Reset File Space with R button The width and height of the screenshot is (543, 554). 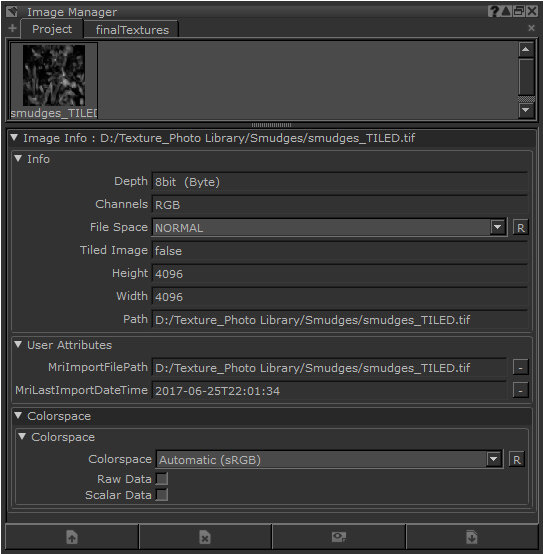tap(520, 228)
